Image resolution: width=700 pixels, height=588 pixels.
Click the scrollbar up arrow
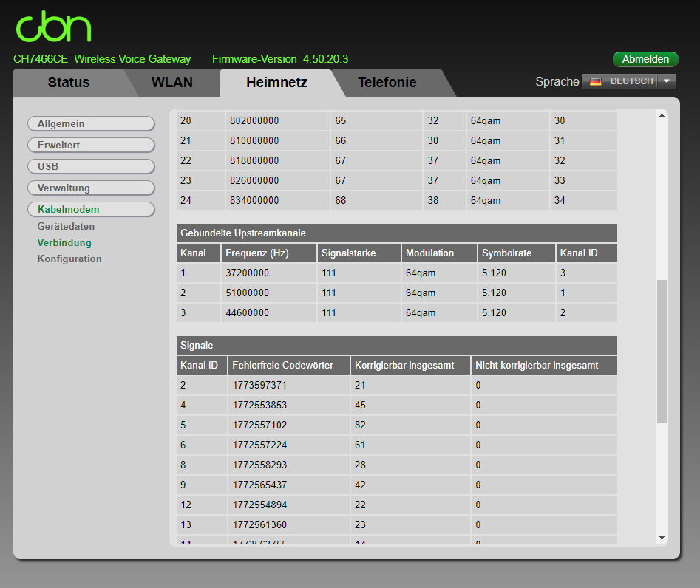662,115
